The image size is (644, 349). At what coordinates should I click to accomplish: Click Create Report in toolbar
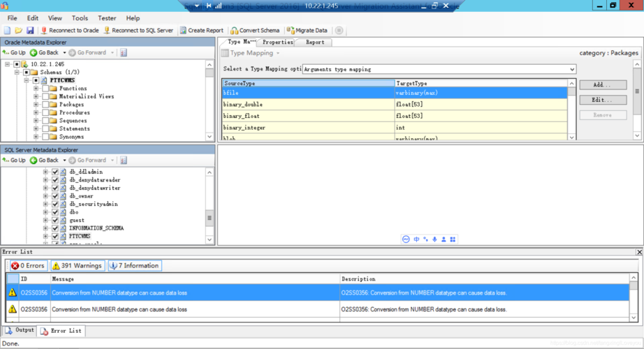click(x=201, y=31)
